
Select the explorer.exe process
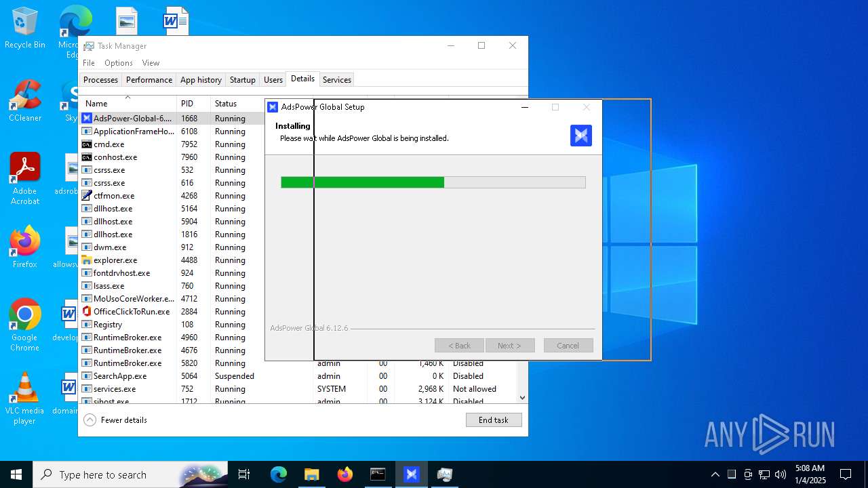click(x=115, y=260)
